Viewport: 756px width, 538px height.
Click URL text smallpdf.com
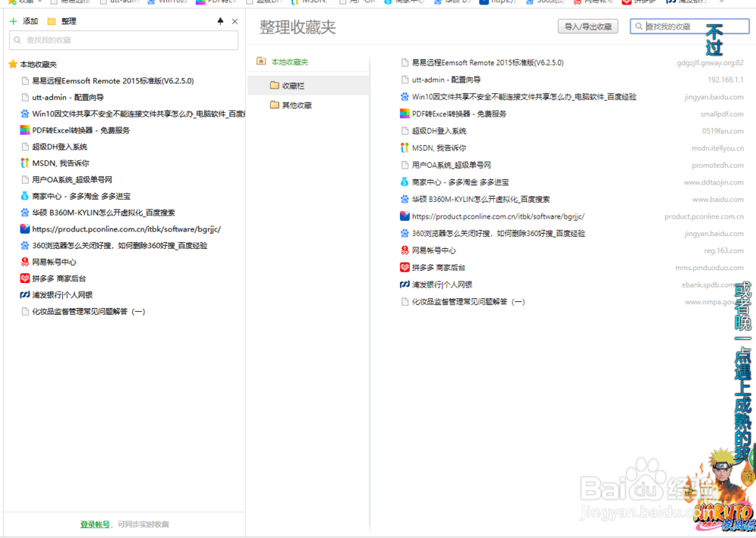click(x=722, y=114)
